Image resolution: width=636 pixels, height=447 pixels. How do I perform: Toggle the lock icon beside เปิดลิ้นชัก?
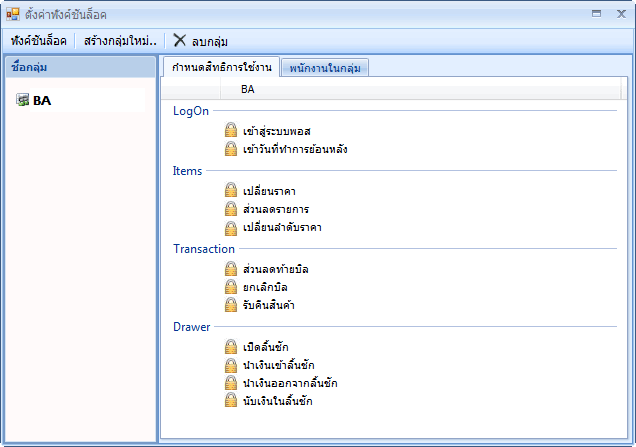coord(231,347)
